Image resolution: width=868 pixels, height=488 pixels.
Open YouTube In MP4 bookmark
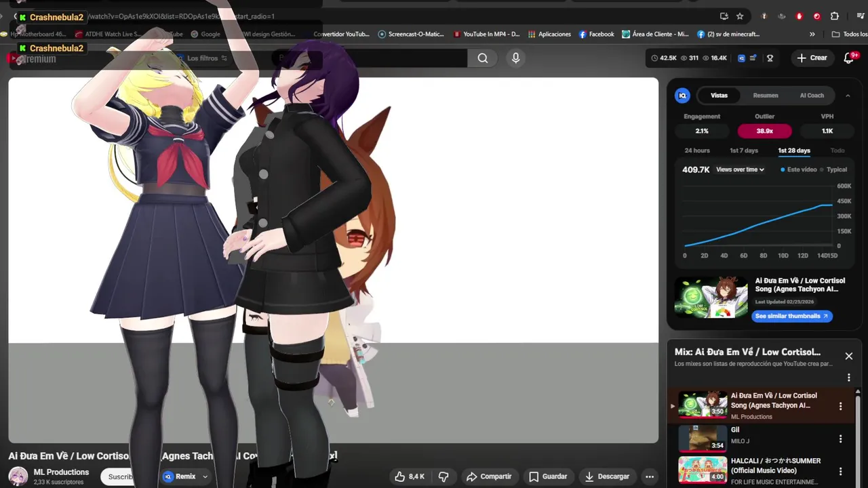click(x=486, y=34)
